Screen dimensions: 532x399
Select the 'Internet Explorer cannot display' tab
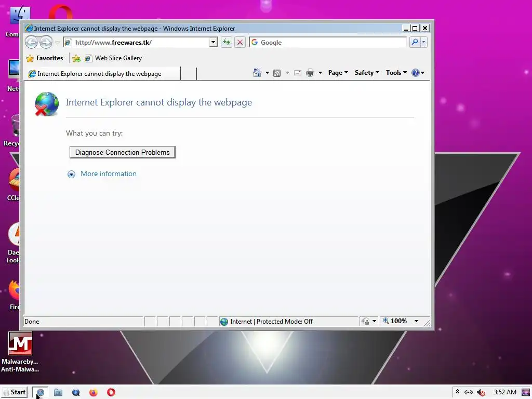103,74
